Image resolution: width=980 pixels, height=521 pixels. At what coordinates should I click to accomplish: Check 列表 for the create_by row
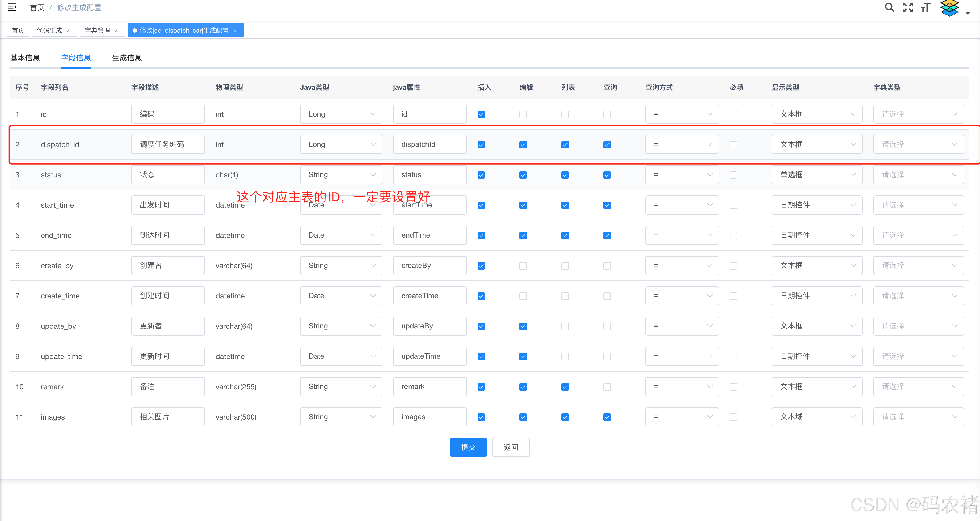[x=565, y=266]
